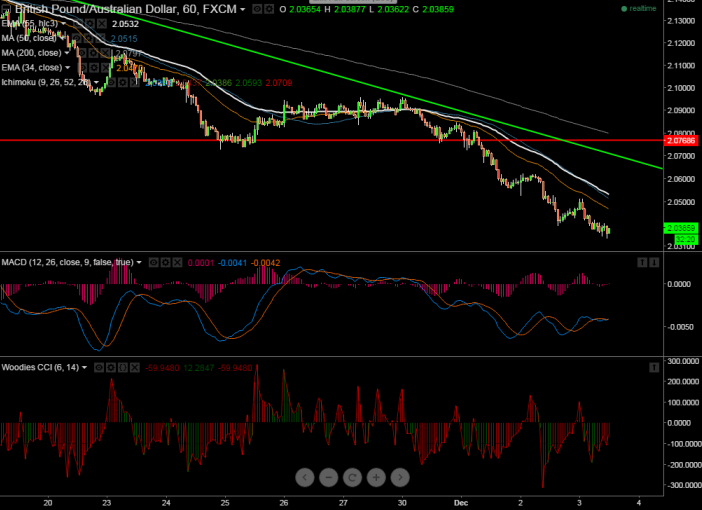Toggle visibility of main symbol series

tap(257, 9)
